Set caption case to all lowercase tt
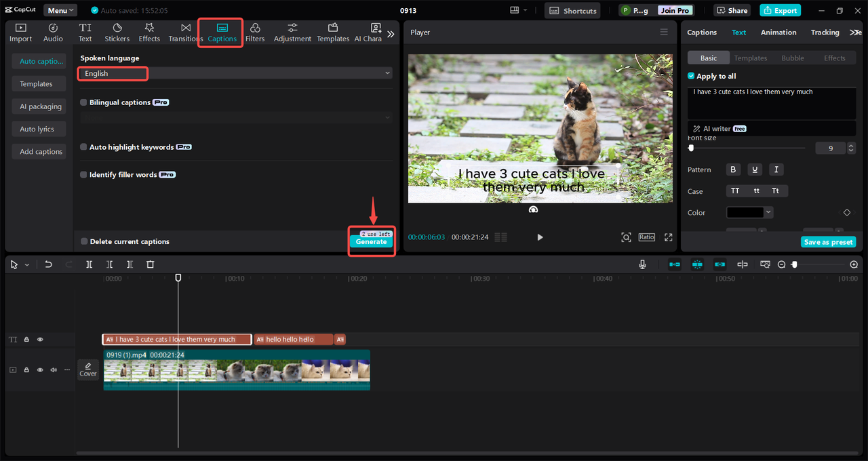The height and width of the screenshot is (461, 868). 757,191
